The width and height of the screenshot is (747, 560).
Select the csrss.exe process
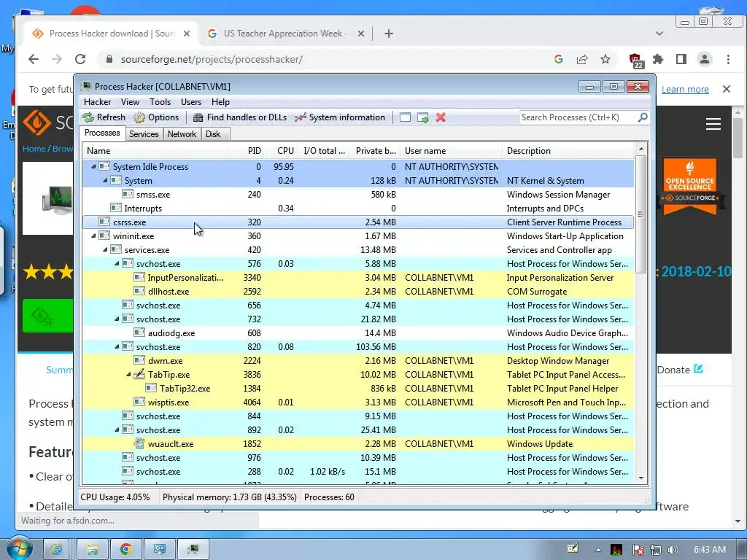(x=358, y=222)
